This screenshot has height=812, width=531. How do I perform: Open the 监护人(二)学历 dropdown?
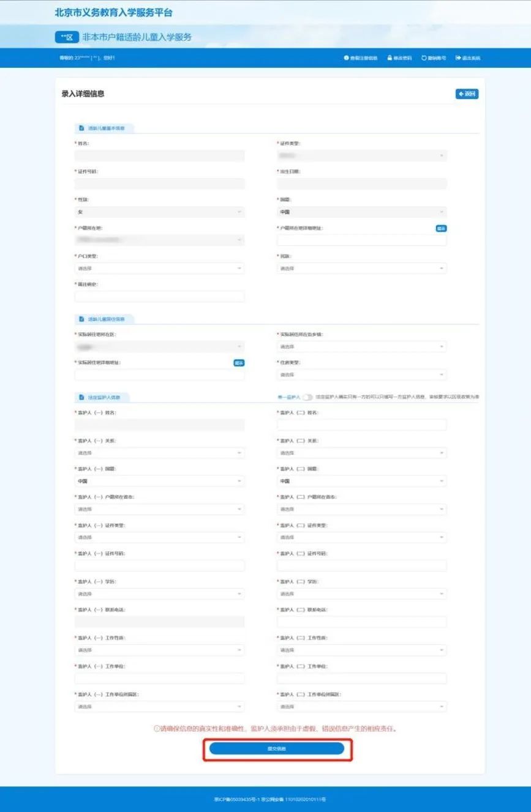click(x=361, y=594)
